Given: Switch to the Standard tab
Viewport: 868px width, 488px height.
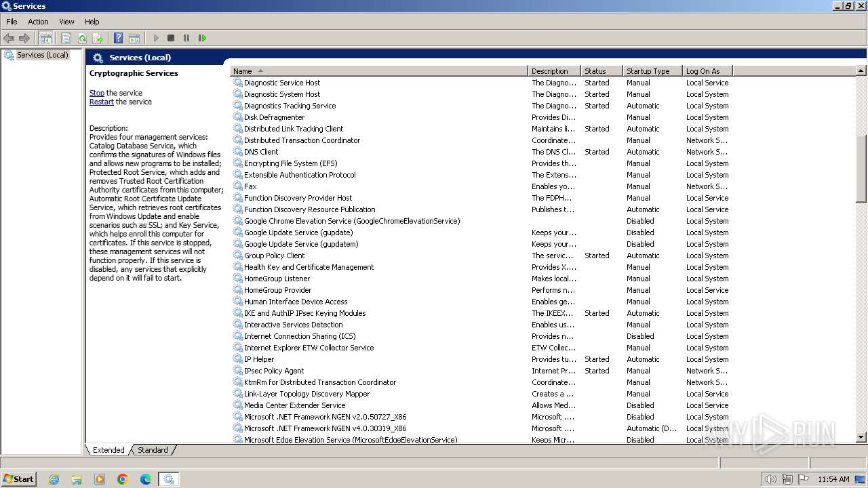Looking at the screenshot, I should point(153,450).
